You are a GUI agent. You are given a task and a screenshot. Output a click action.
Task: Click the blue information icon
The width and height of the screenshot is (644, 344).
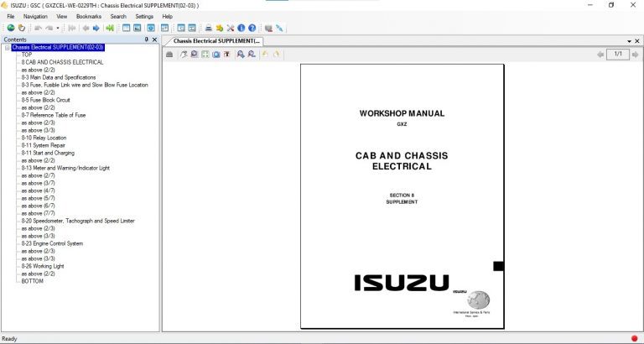[x=241, y=28]
